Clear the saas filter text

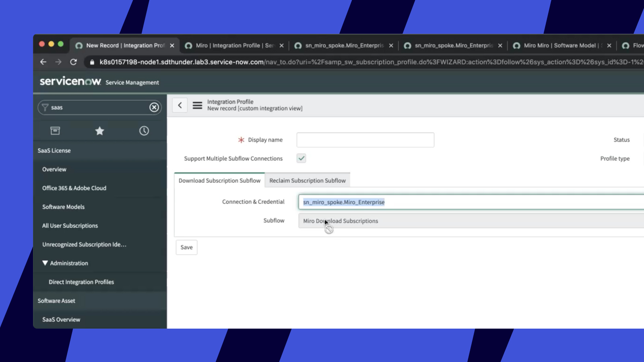point(154,107)
